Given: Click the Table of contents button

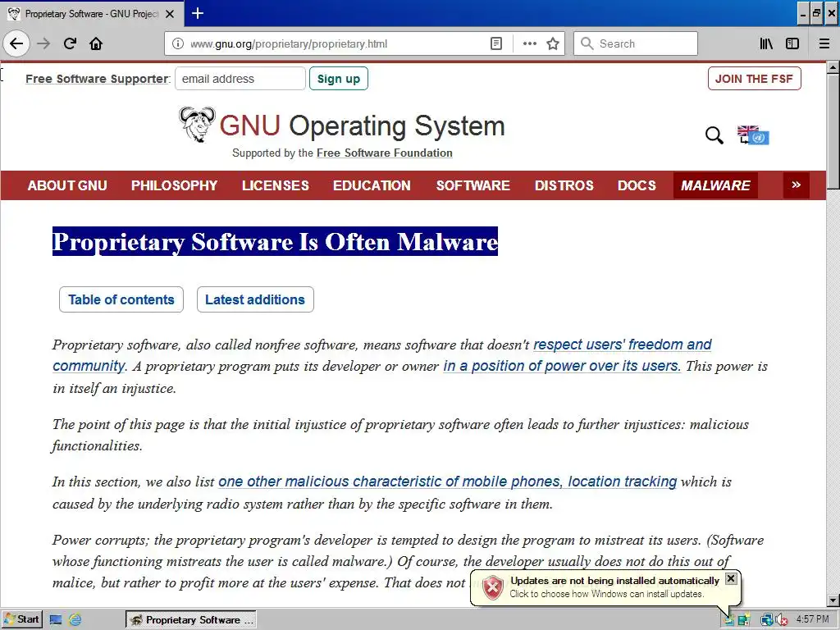Looking at the screenshot, I should [121, 299].
